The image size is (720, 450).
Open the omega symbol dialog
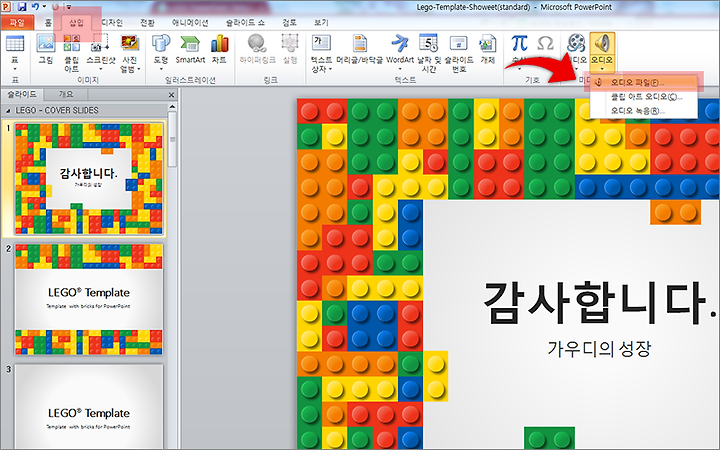tap(545, 44)
